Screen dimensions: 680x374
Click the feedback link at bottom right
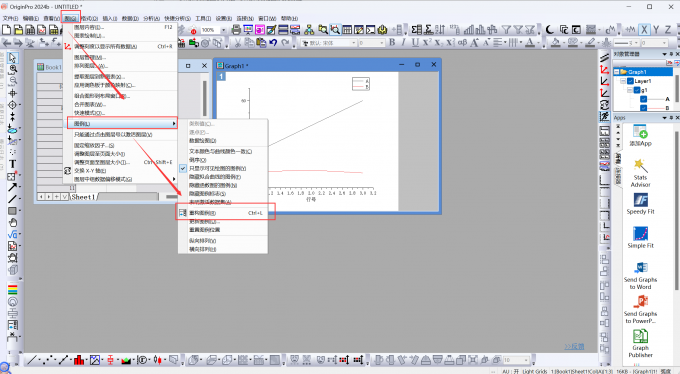click(574, 346)
